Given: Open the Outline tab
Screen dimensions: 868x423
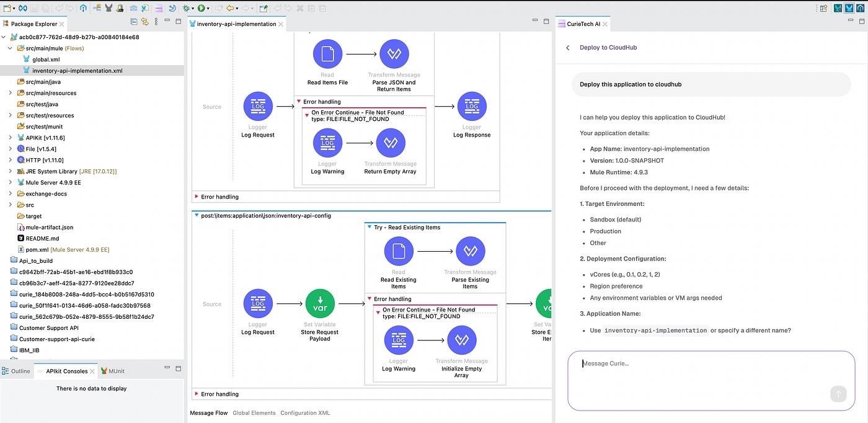Looking at the screenshot, I should [16, 371].
